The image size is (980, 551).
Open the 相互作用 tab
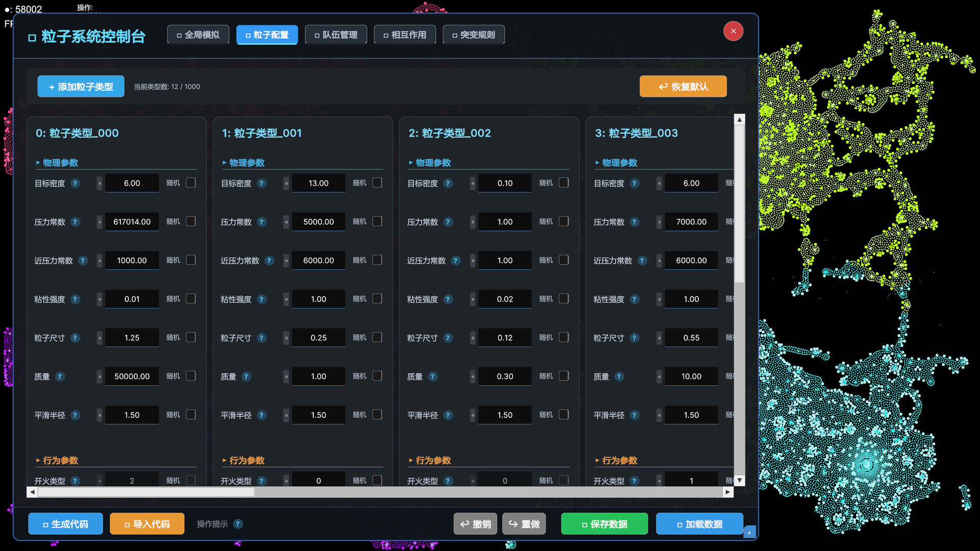(x=405, y=35)
